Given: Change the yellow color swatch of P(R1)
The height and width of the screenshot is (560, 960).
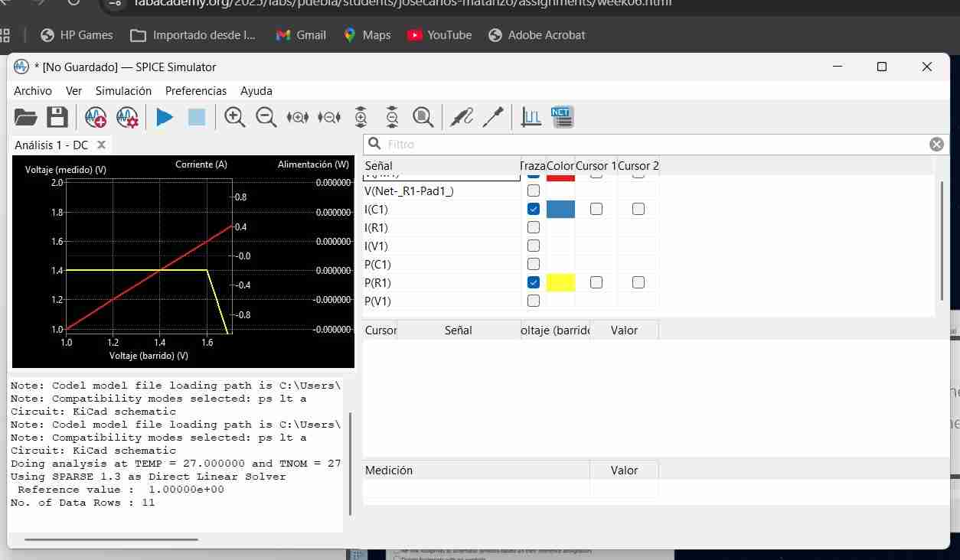Looking at the screenshot, I should point(560,282).
